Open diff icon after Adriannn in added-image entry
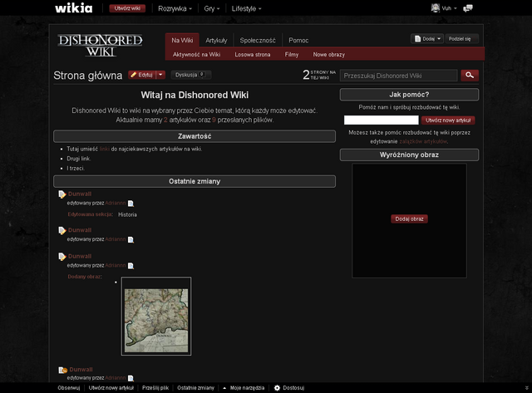The image size is (532, 393). point(131,266)
